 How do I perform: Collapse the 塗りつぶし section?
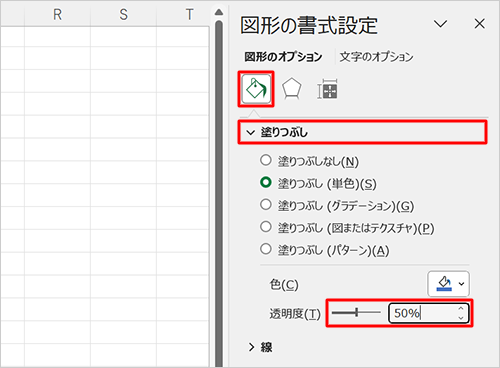[362, 132]
